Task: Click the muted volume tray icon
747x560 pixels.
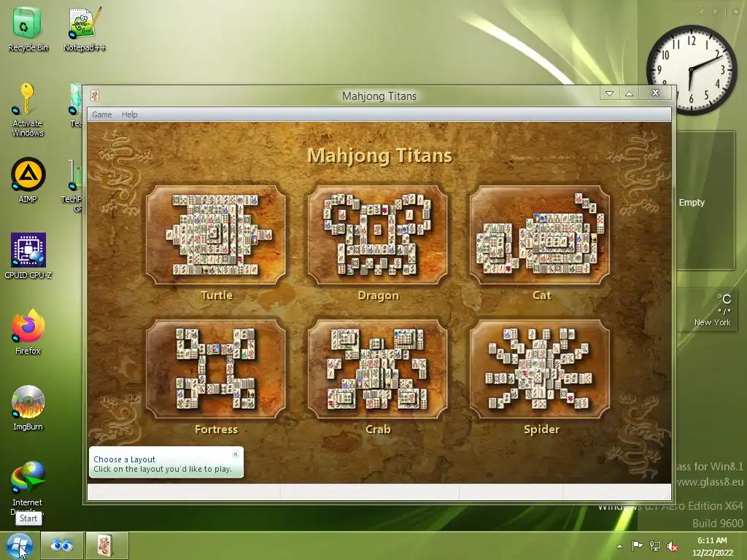Action: 673,546
